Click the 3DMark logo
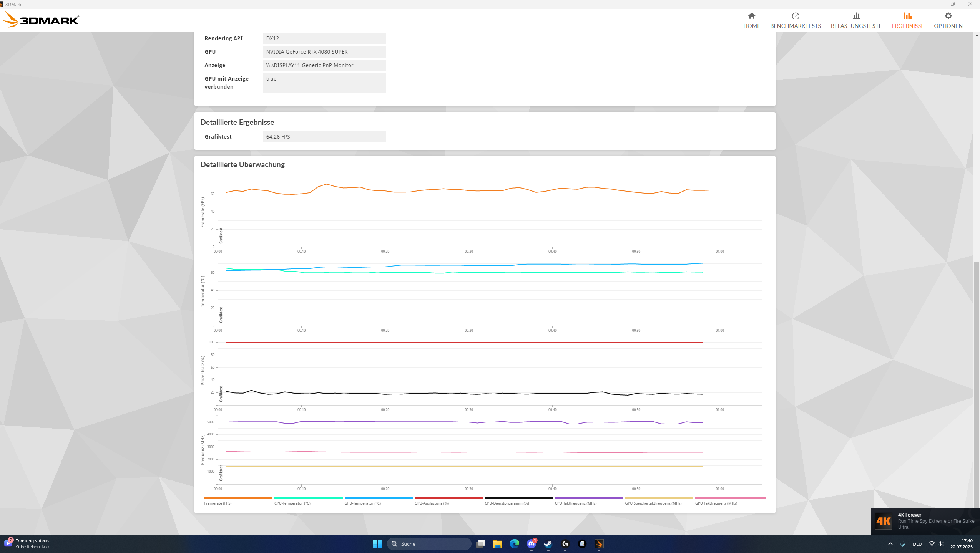Viewport: 980px width, 553px height. coord(42,20)
